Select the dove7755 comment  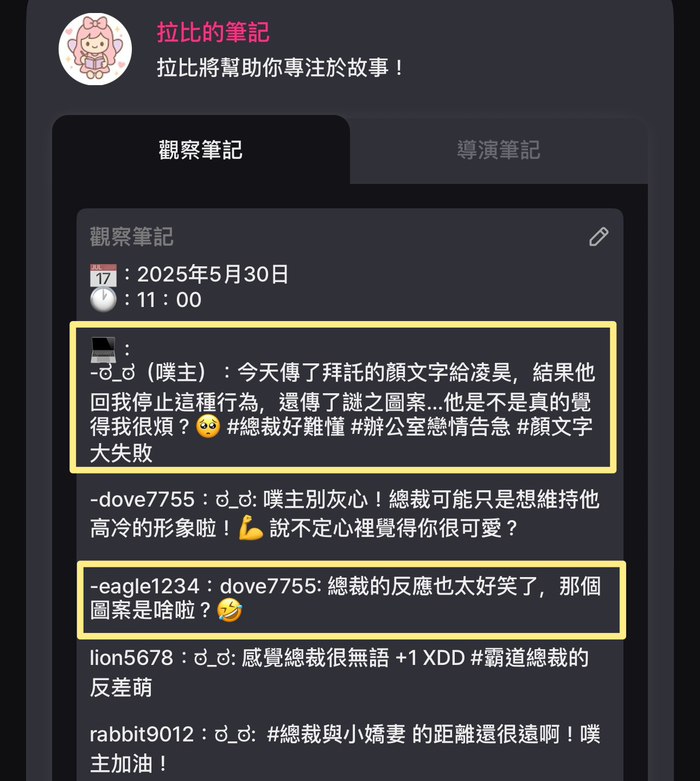pos(345,513)
